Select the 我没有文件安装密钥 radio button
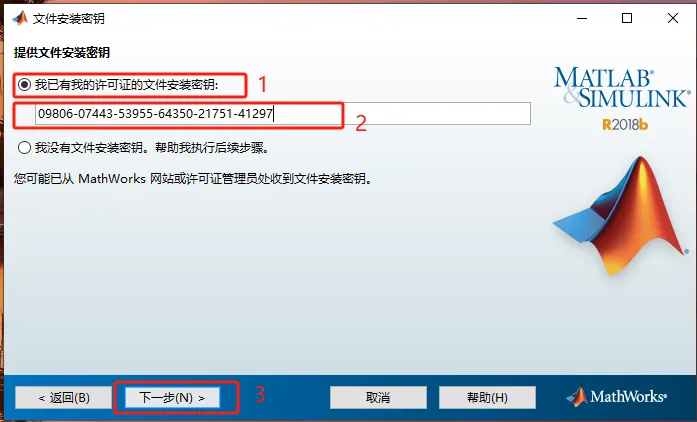Screen dimensions: 697x422 pos(24,148)
